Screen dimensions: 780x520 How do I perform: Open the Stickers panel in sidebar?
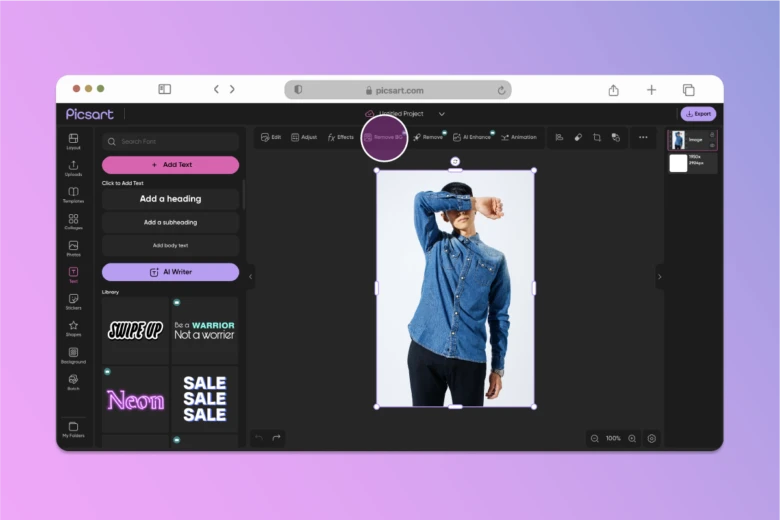[x=73, y=301]
